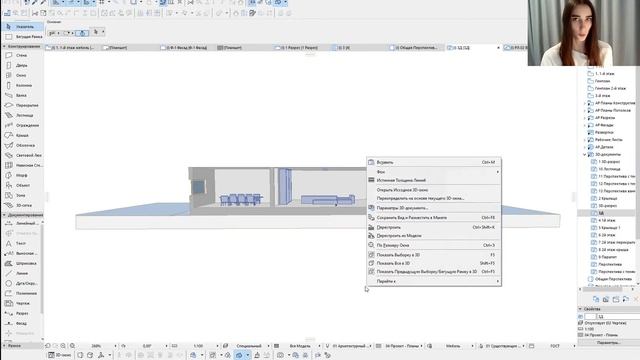Collapse the Свойства panel section
This screenshot has width=640, height=360.
coord(580,309)
